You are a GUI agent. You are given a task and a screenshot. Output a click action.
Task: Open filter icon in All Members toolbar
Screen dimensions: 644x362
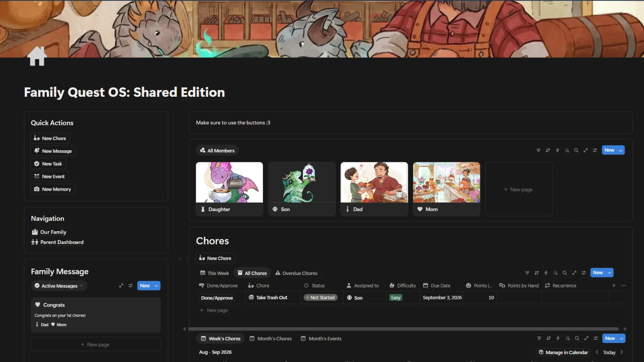[x=538, y=150]
